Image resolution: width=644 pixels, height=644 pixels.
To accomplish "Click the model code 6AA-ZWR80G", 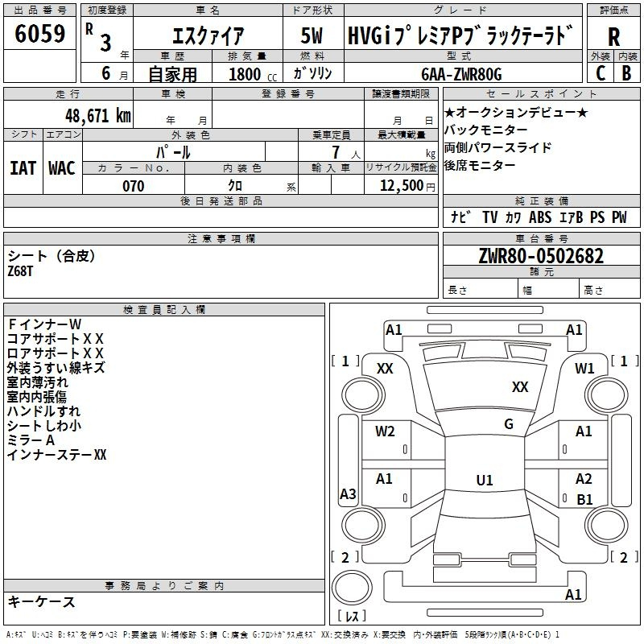I will coord(461,74).
